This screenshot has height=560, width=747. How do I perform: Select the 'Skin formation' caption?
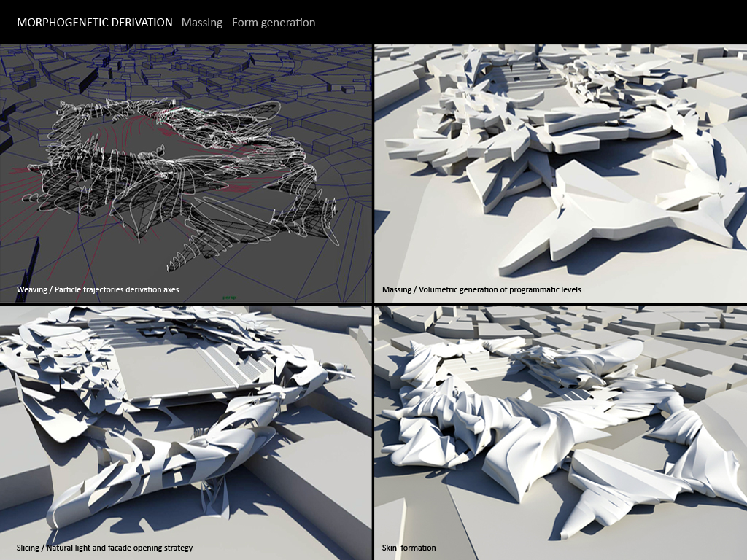click(x=409, y=548)
